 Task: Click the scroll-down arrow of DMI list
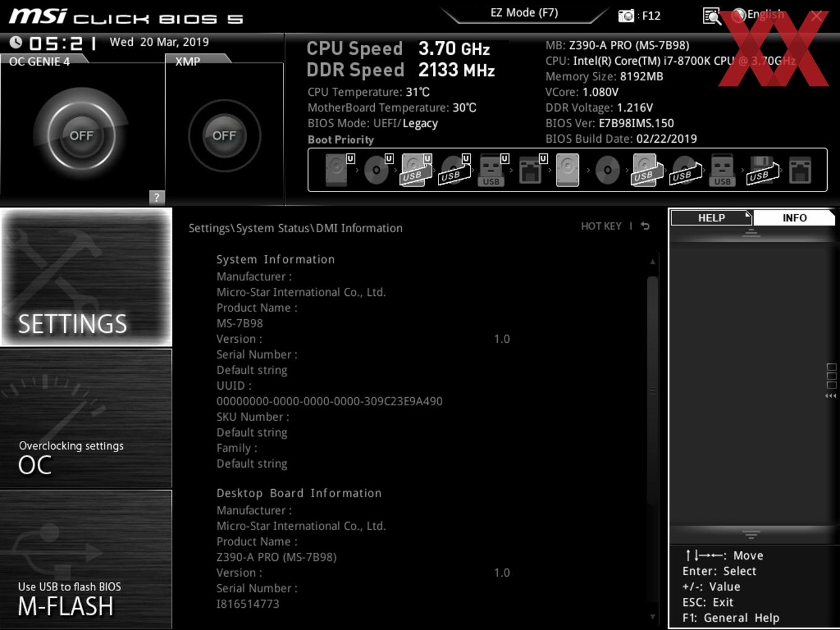pyautogui.click(x=652, y=616)
